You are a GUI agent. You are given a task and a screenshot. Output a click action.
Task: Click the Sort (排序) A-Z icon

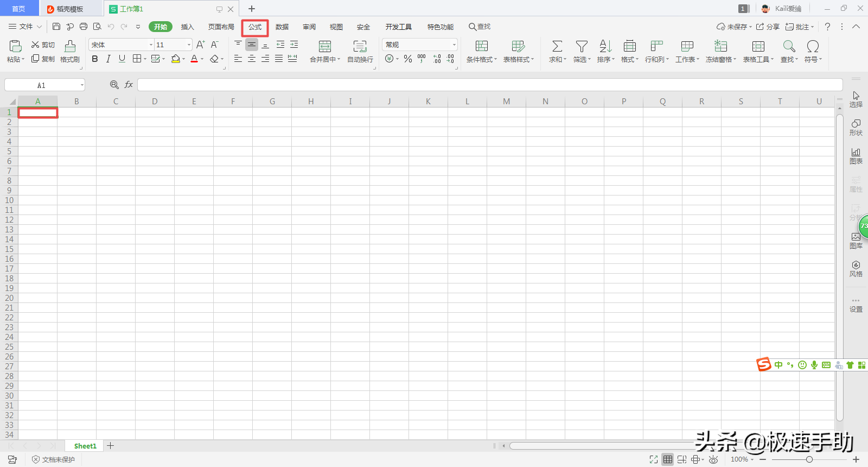click(x=605, y=46)
